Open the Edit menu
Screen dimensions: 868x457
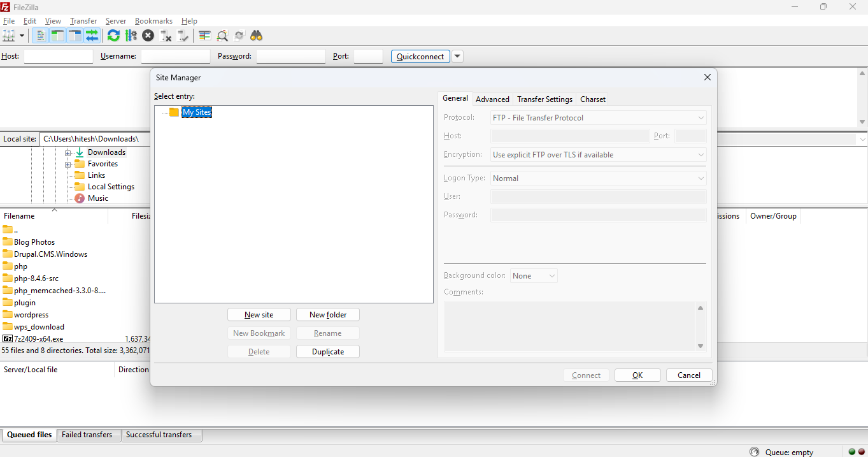point(30,21)
